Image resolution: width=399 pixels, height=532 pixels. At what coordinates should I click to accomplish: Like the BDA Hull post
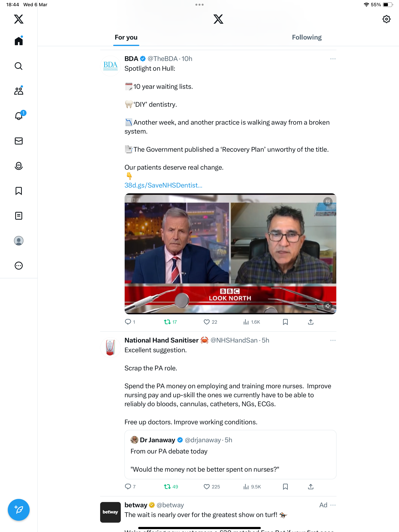tap(210, 322)
